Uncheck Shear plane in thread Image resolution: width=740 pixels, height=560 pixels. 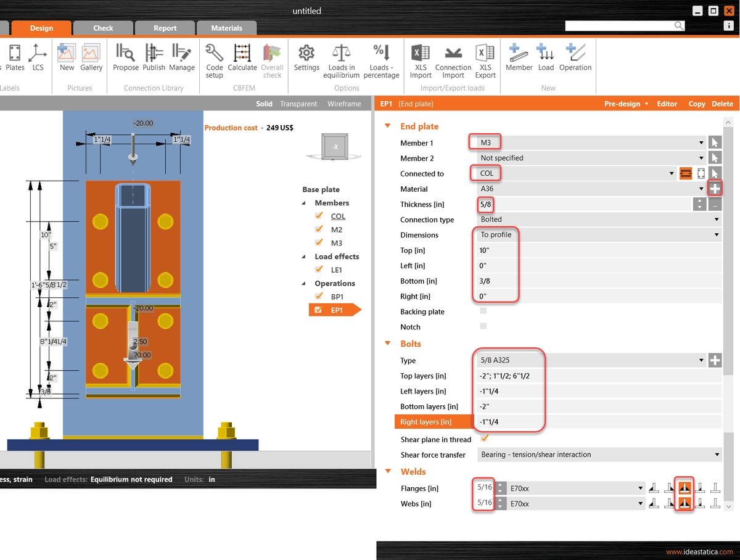point(483,439)
